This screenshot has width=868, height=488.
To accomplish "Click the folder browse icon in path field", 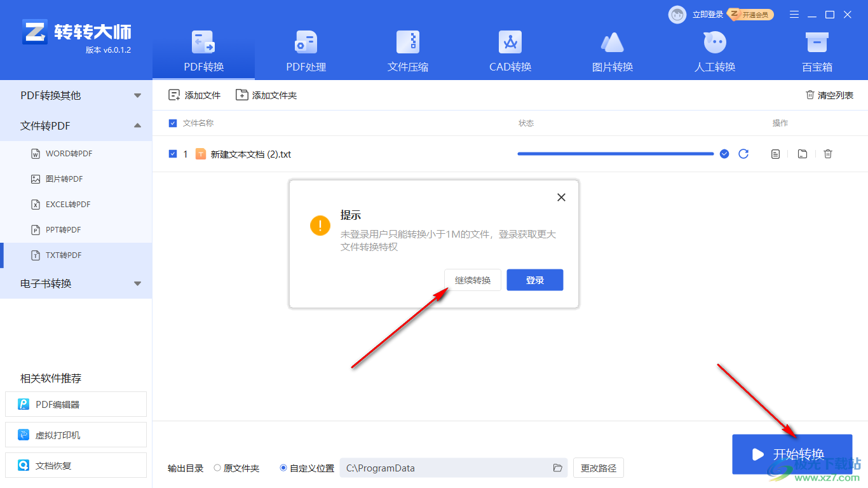I will (x=557, y=468).
